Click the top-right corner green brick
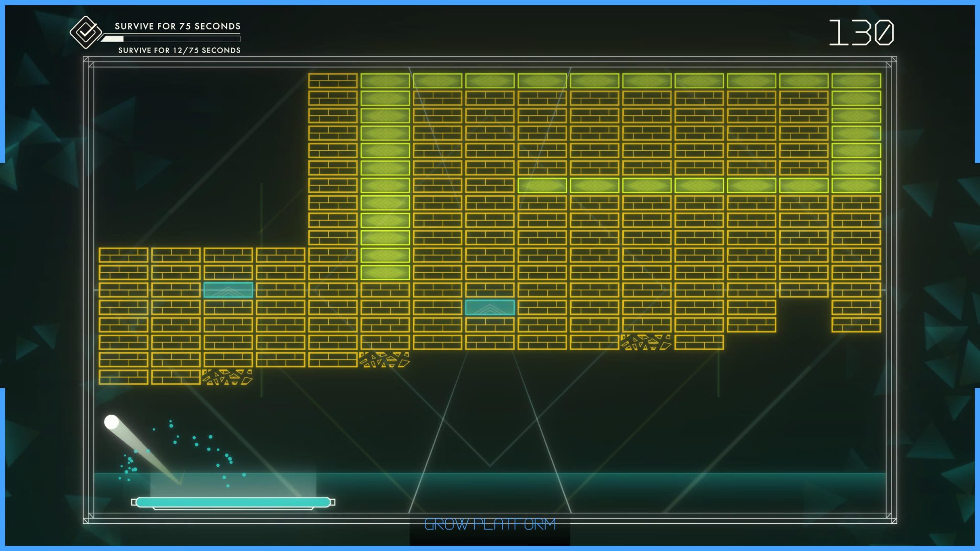The height and width of the screenshot is (551, 980). pyautogui.click(x=856, y=81)
